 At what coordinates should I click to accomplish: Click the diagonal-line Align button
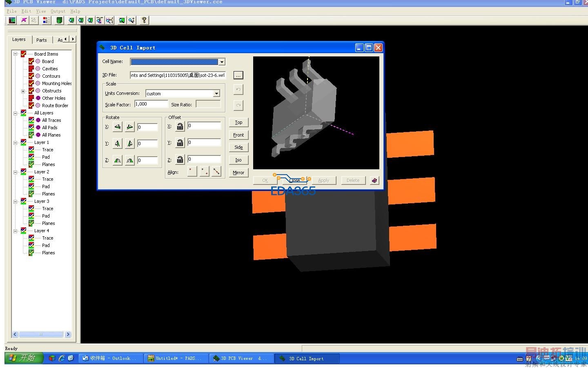coord(216,172)
